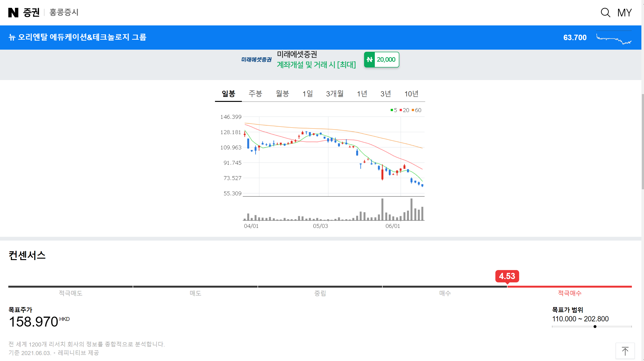The image size is (644, 361).
Task: Open the MY menu
Action: pyautogui.click(x=624, y=13)
